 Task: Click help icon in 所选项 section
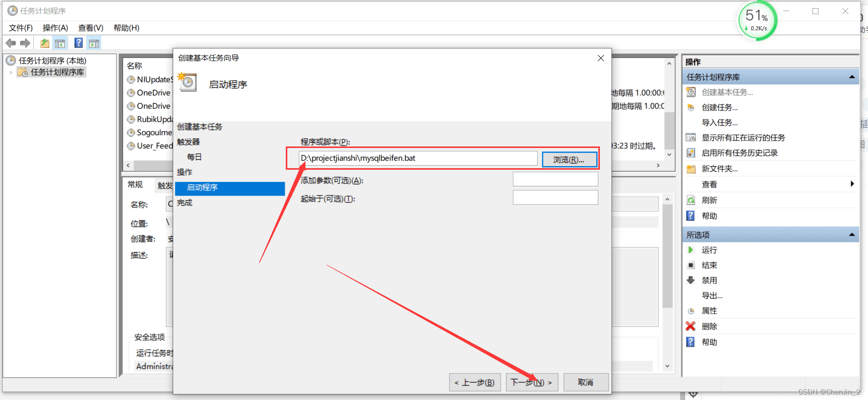[691, 342]
